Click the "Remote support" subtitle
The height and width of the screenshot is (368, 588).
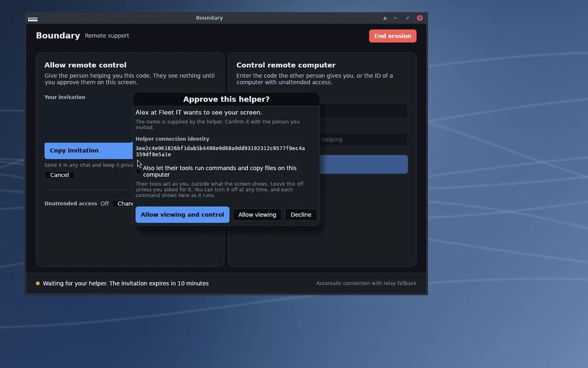pyautogui.click(x=107, y=36)
